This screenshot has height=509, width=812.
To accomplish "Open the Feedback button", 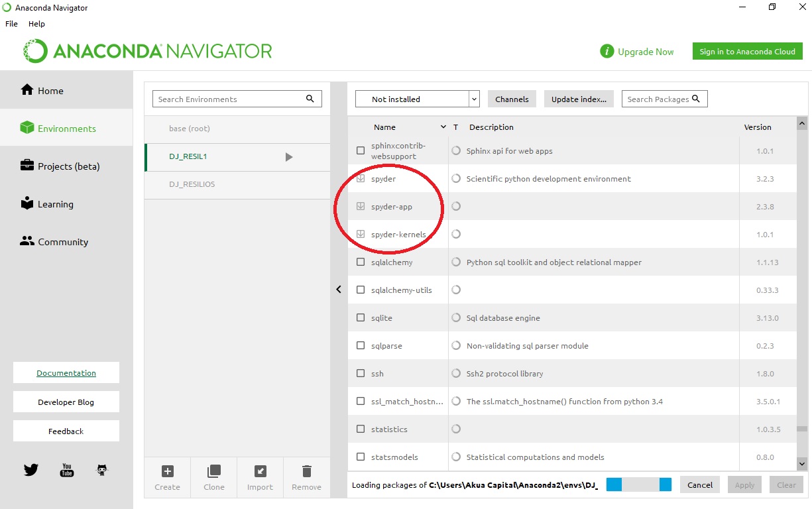I will tap(66, 431).
